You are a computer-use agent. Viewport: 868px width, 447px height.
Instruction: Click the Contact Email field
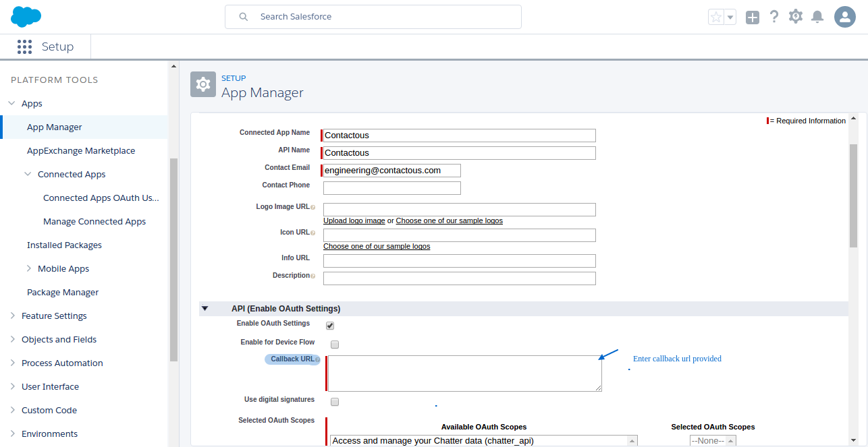coord(392,171)
